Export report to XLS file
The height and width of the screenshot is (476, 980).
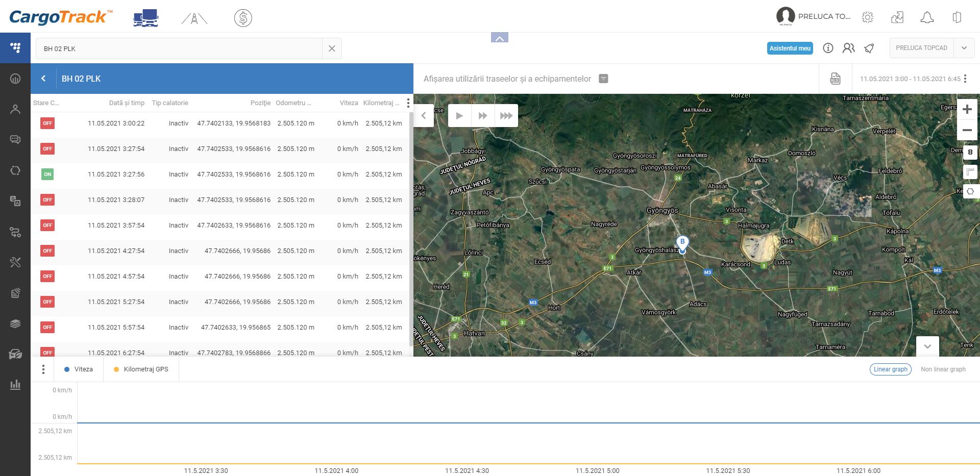tap(835, 79)
